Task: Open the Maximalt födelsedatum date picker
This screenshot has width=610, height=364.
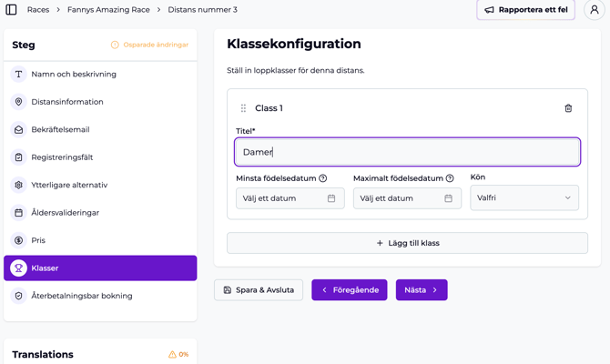Action: [x=406, y=198]
